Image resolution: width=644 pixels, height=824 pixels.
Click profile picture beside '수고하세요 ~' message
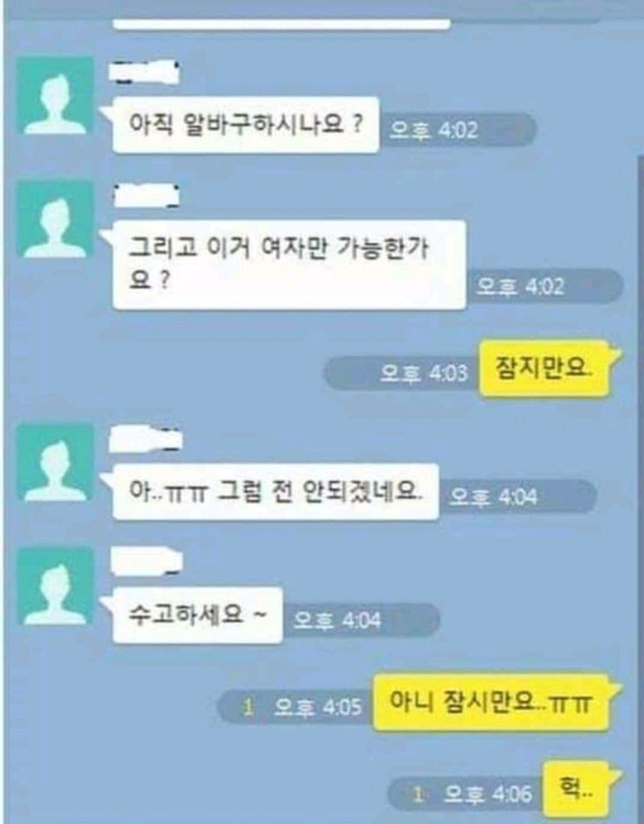pos(56,586)
